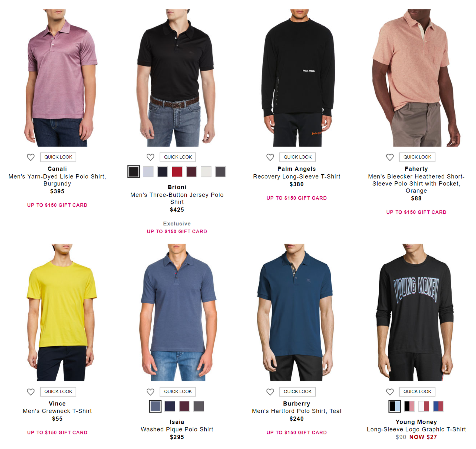Viewport: 476px width, 449px height.
Task: Favorite the Faherty Bleecker polo shirt
Action: [390, 157]
